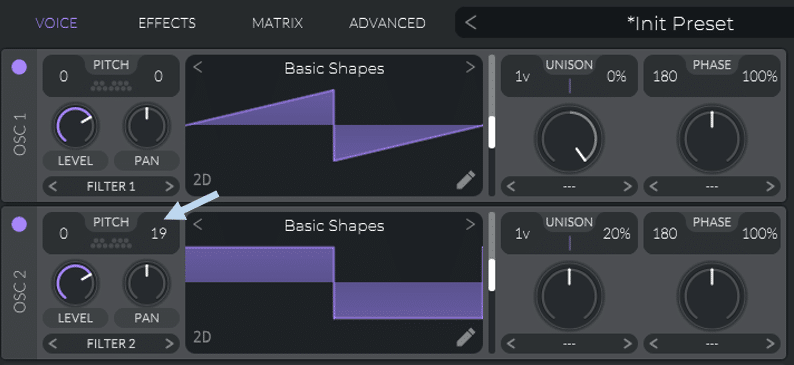Click next arrow on FILTER 1 routing
The width and height of the screenshot is (794, 365).
[170, 186]
